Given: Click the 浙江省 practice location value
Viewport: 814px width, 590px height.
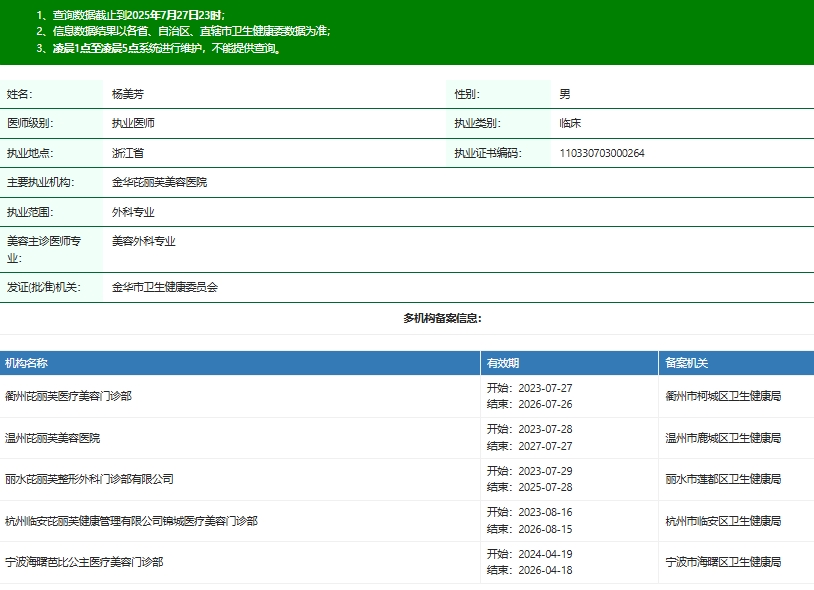Looking at the screenshot, I should point(128,153).
